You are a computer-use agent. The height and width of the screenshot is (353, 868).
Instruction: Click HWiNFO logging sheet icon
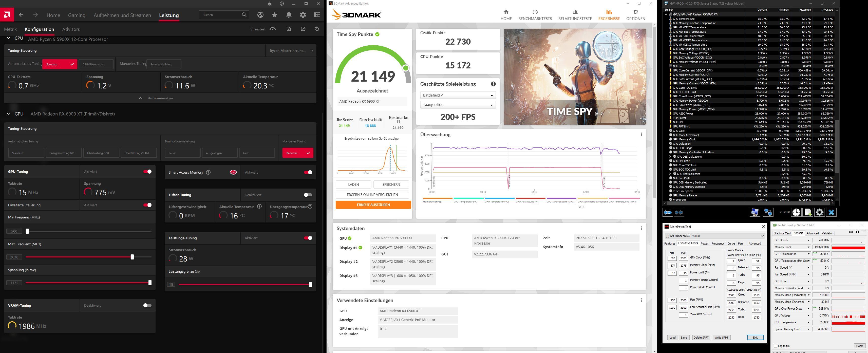tap(808, 212)
